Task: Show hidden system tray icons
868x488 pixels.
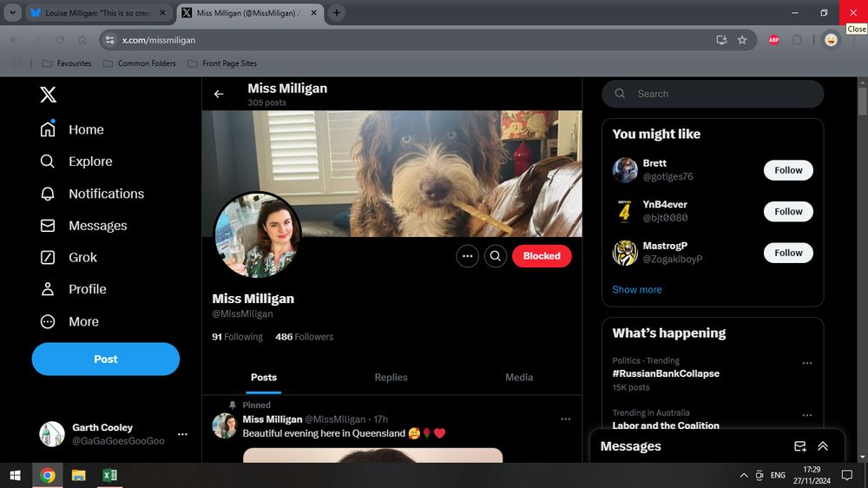Action: [744, 475]
